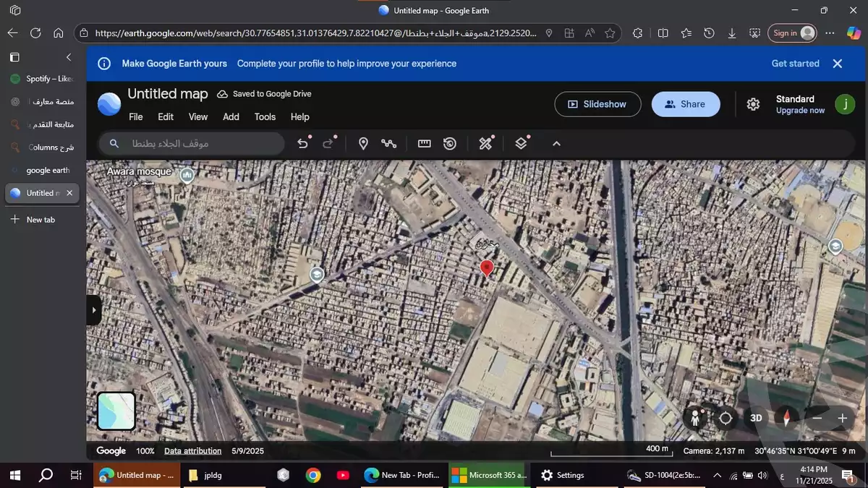Click the Share button
This screenshot has height=488, width=868.
click(x=685, y=104)
